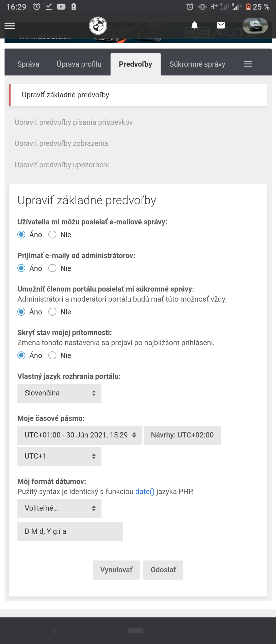Image resolution: width=276 pixels, height=644 pixels.
Task: Switch to Súkromné správy tab
Action: coord(197,64)
